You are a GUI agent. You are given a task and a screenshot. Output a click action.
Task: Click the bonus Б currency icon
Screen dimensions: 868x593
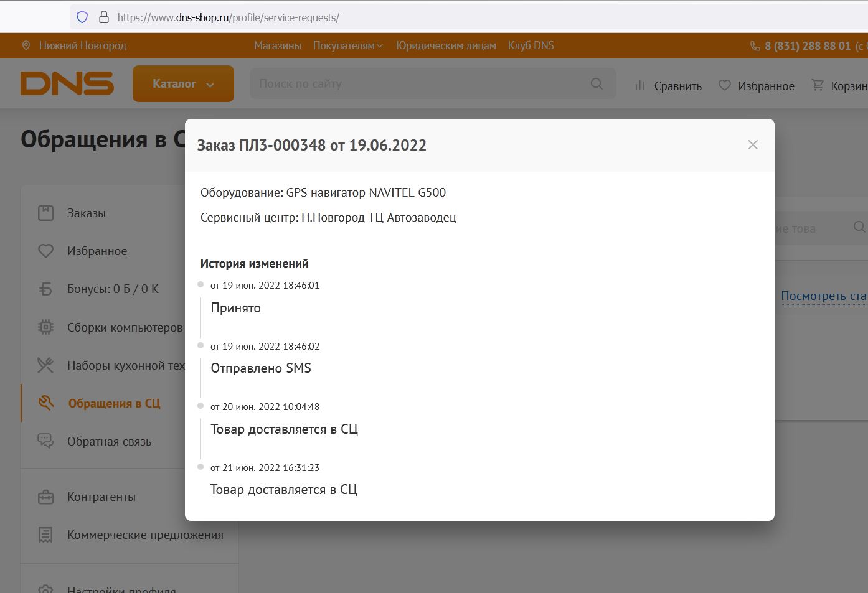click(x=45, y=289)
